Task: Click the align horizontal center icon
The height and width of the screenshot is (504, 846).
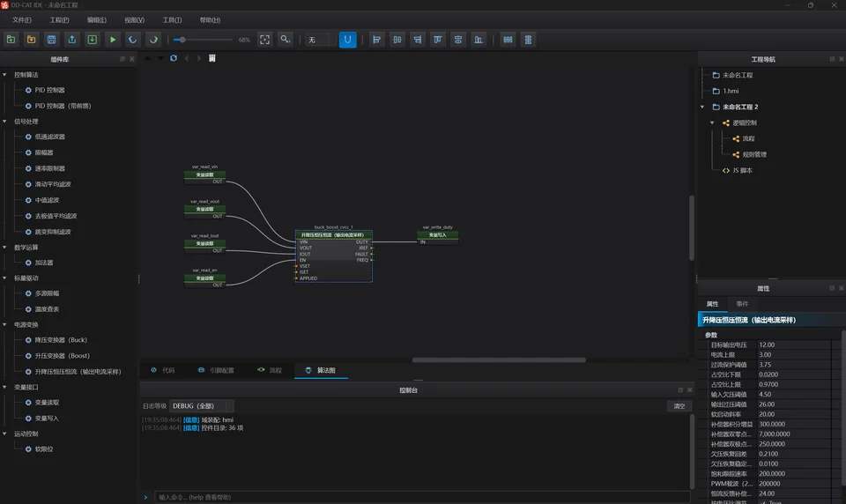Action: click(397, 40)
